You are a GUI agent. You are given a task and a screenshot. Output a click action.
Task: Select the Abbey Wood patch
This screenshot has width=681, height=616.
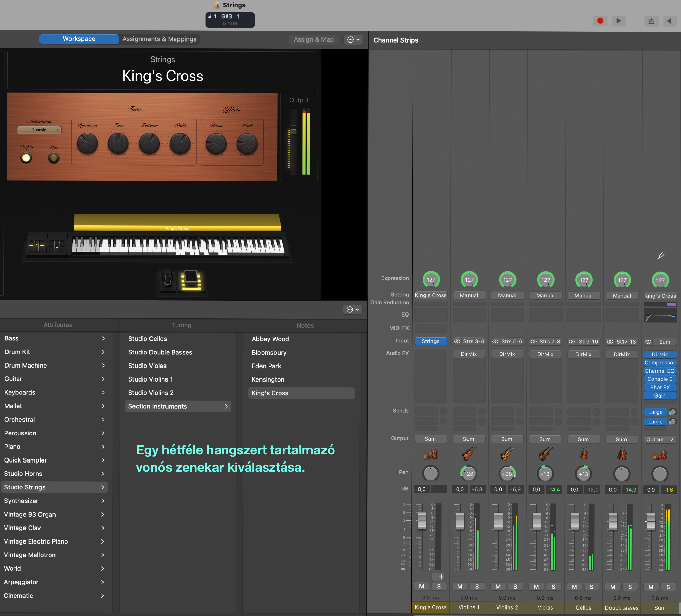tap(301, 339)
